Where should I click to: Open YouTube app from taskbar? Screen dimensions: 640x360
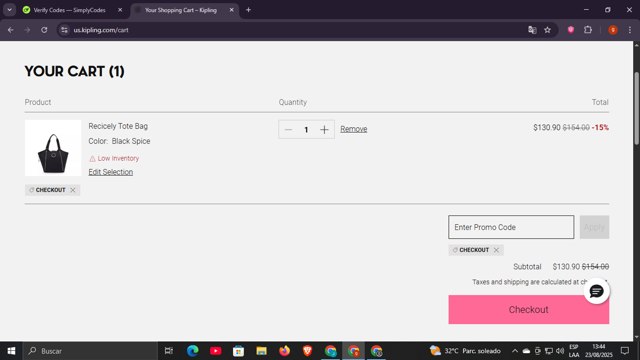pos(216,351)
